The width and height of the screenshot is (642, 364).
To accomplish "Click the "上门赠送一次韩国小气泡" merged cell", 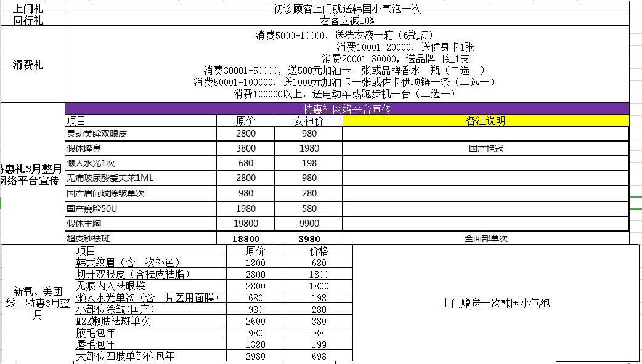I will pos(495,302).
